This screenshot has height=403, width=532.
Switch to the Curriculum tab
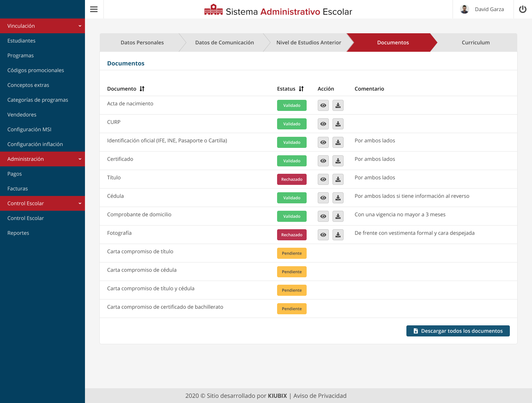coord(475,43)
